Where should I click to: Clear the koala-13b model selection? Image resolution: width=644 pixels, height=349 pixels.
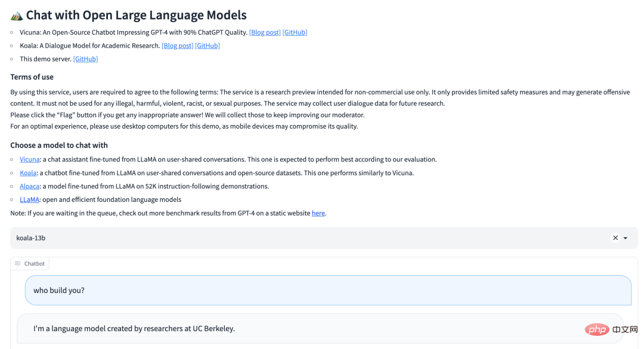(x=615, y=238)
